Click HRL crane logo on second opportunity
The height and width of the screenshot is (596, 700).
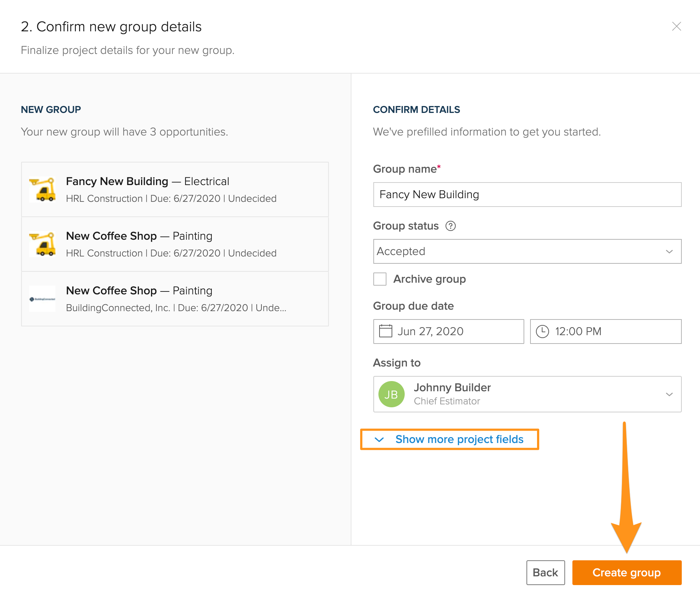click(43, 244)
